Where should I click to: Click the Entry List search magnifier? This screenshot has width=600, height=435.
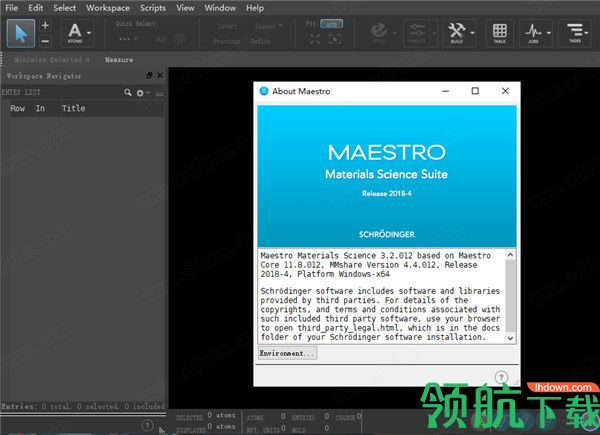click(128, 92)
